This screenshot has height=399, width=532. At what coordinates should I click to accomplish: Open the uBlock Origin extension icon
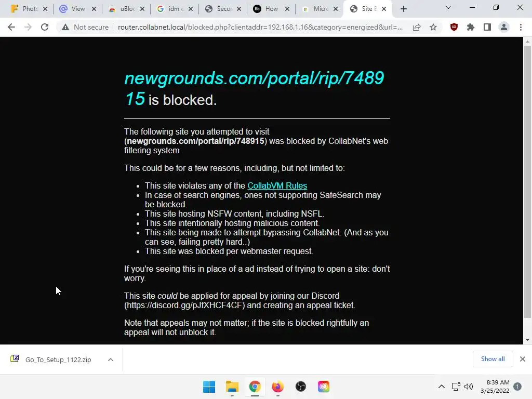coord(454,27)
